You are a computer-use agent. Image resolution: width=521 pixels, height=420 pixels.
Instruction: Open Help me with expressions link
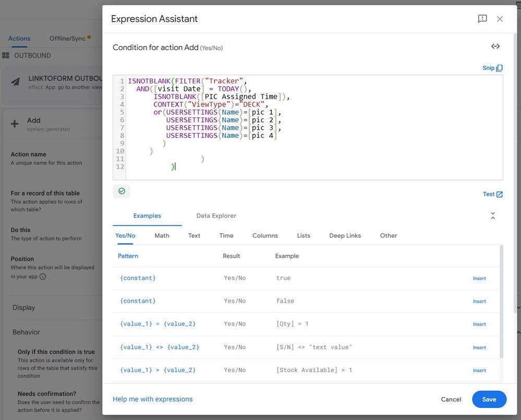click(152, 399)
